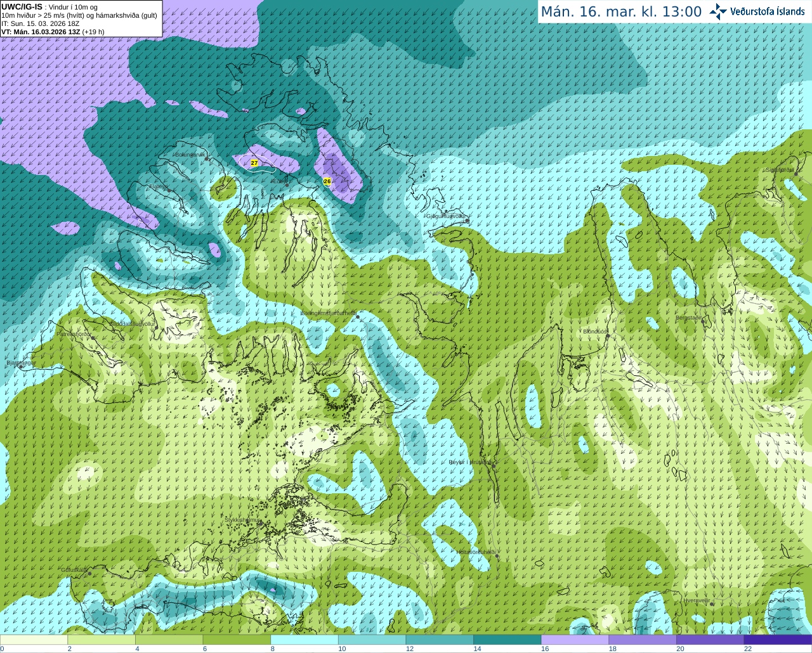Image resolution: width=812 pixels, height=653 pixels.
Task: Click the darkest purple swatch above 22
Action: (778, 640)
